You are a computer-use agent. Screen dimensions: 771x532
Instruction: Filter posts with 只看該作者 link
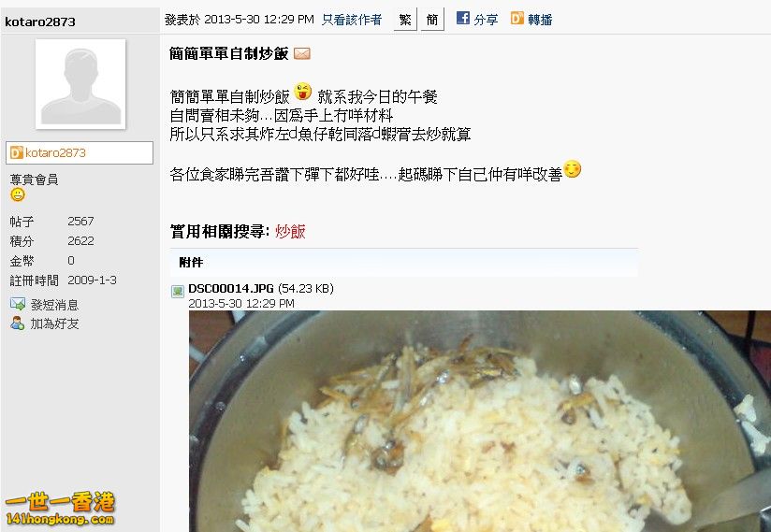click(x=352, y=20)
